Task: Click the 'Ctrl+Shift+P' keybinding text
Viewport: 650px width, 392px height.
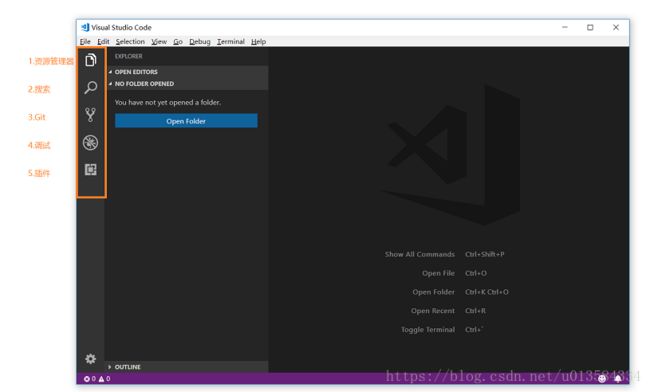Action: coord(485,254)
